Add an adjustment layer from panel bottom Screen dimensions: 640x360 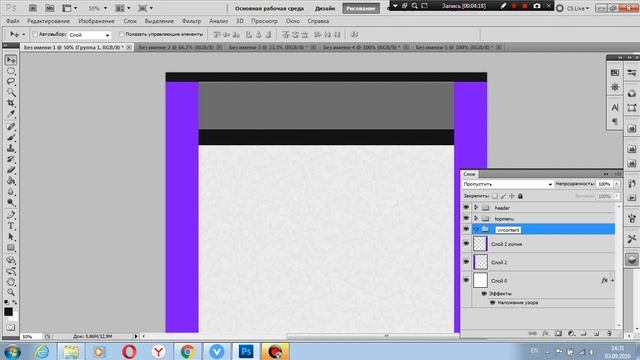coord(571,333)
